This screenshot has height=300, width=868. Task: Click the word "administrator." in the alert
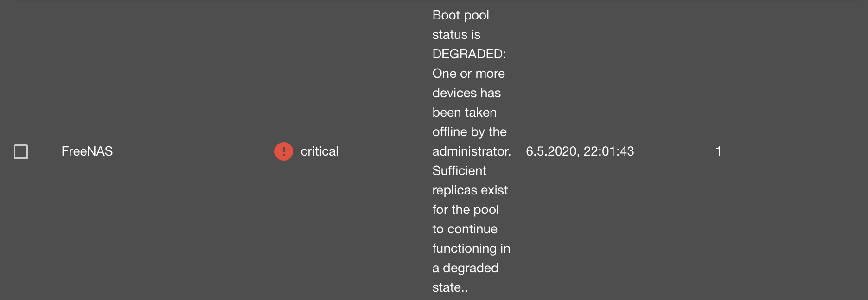pyautogui.click(x=472, y=151)
